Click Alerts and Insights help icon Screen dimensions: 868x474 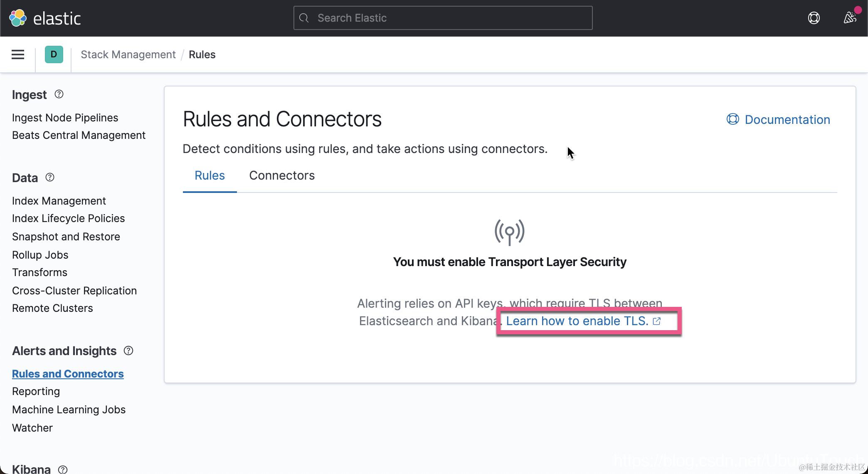click(x=128, y=351)
